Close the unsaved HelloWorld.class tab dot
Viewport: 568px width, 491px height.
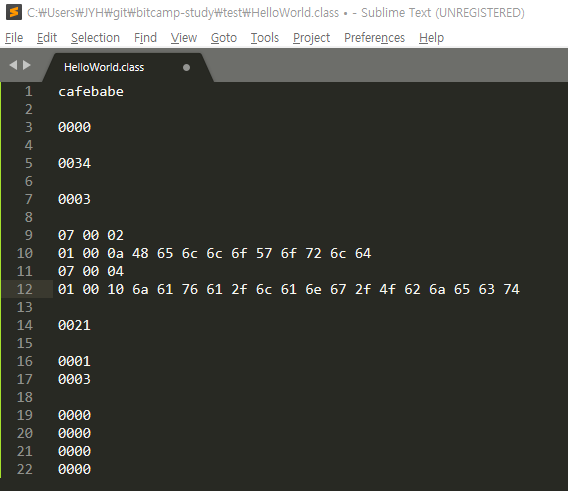tap(186, 67)
